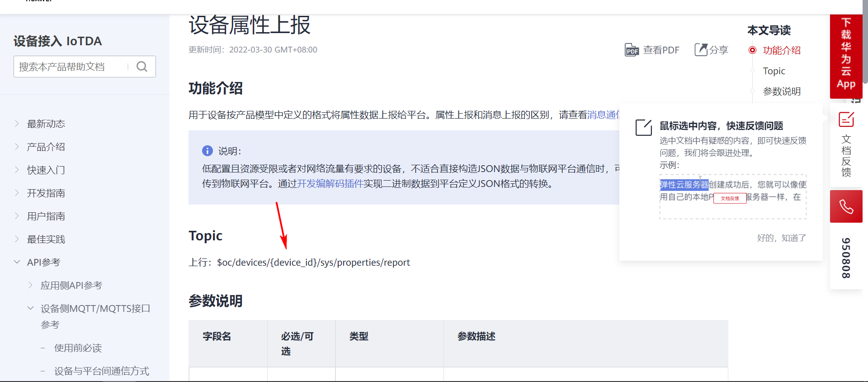The width and height of the screenshot is (868, 382).
Task: Click the 分享 label
Action: click(718, 50)
